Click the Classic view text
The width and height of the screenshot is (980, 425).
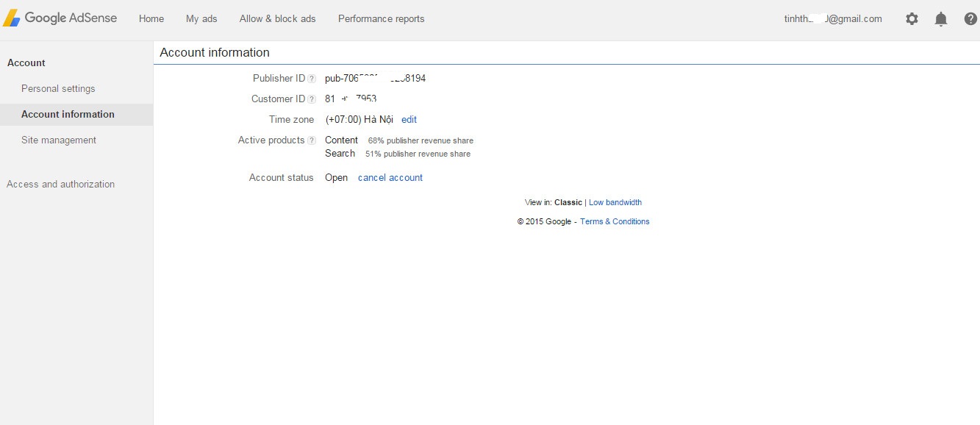568,203
